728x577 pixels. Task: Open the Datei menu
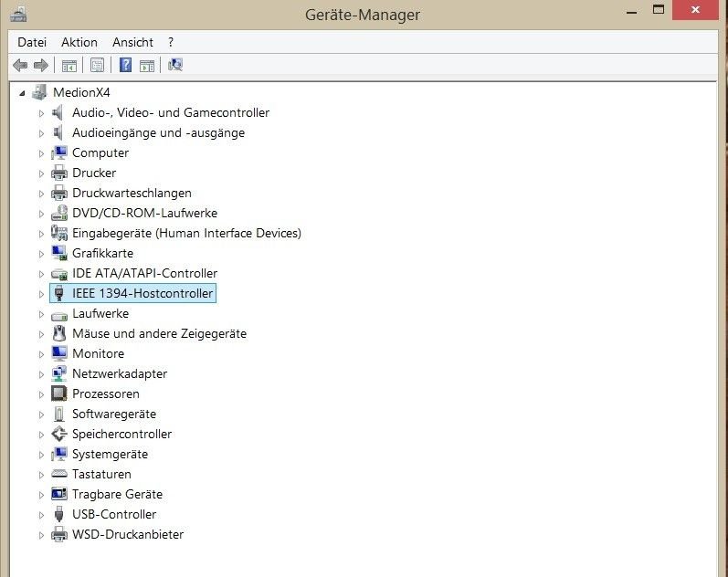[x=32, y=42]
